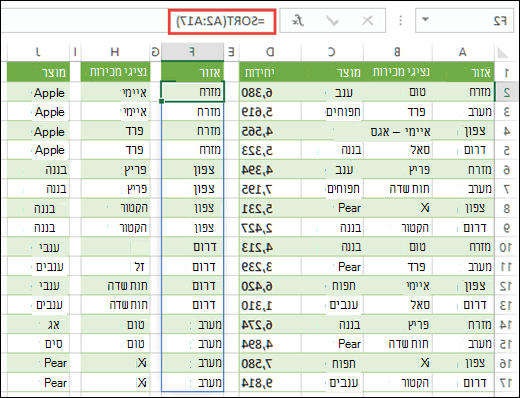This screenshot has height=398, width=520.
Task: Select cell J2 containing Apple
Action: pos(38,92)
